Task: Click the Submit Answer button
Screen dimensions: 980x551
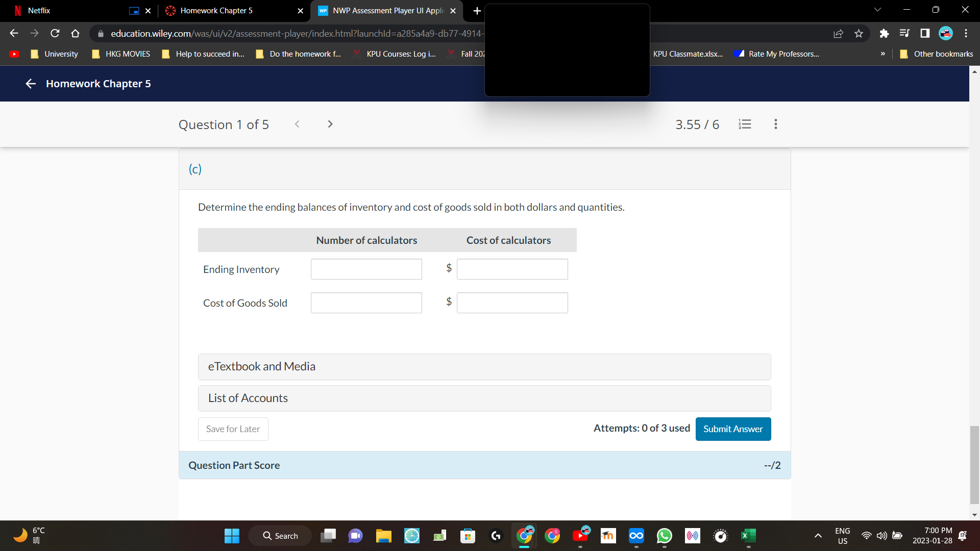Action: [x=733, y=429]
